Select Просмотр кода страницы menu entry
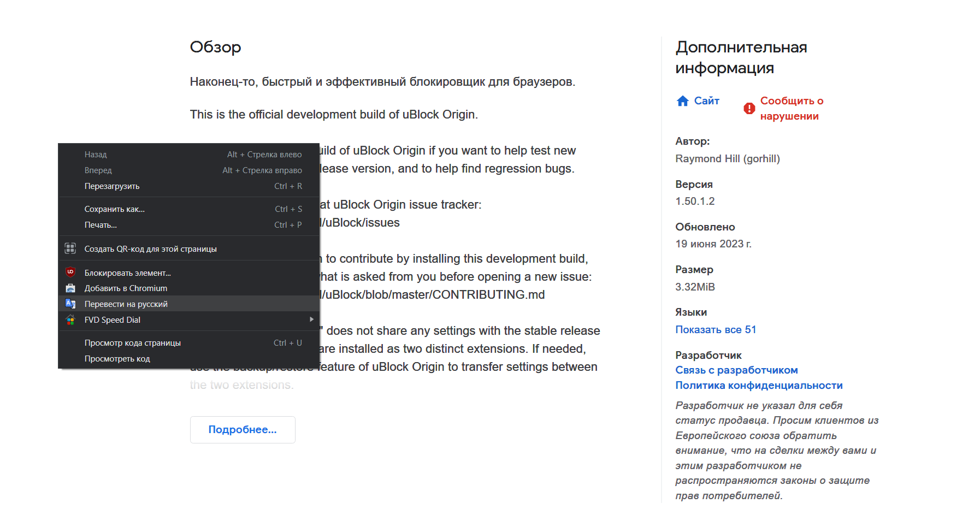Screen dimensions: 980x515 pyautogui.click(x=189, y=343)
